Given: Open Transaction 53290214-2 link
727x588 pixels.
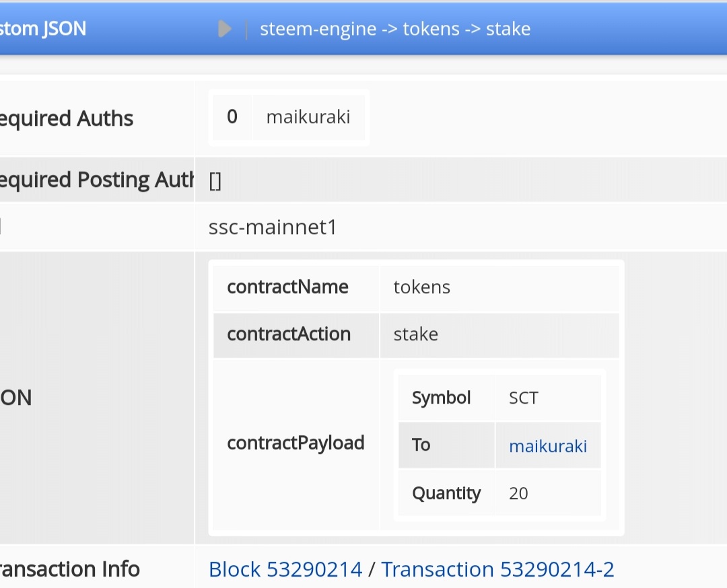Looking at the screenshot, I should point(497,569).
